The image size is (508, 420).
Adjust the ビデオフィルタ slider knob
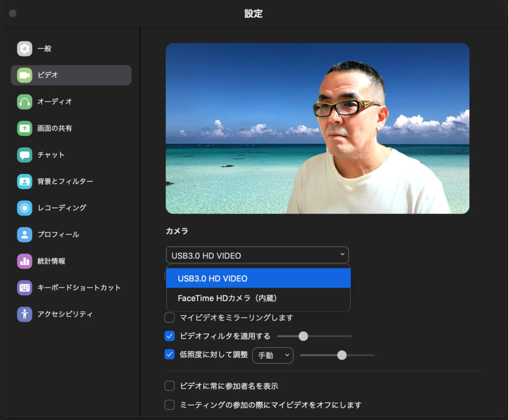coord(303,336)
